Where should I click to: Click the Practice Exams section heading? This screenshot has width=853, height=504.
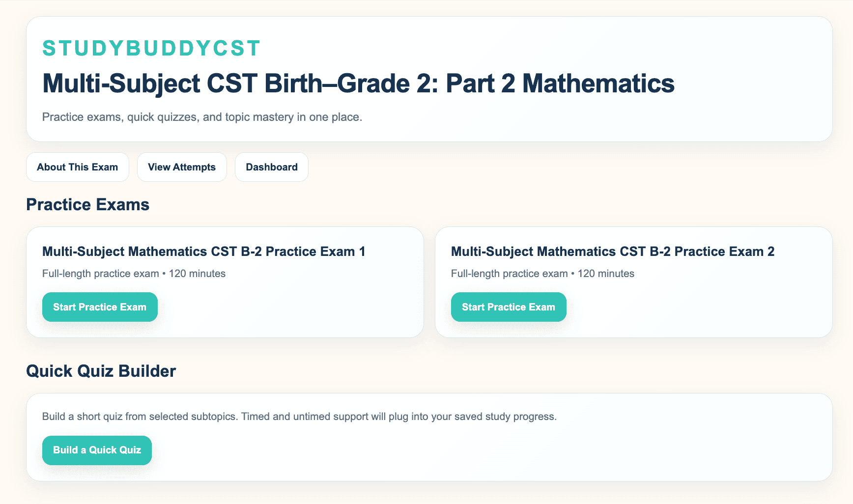coord(87,205)
